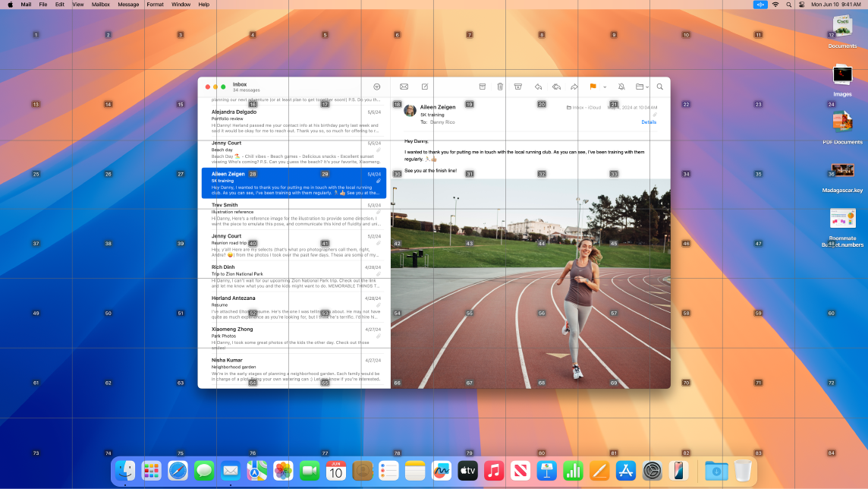Mute notifications for this conversation
This screenshot has width=868, height=489.
622,87
